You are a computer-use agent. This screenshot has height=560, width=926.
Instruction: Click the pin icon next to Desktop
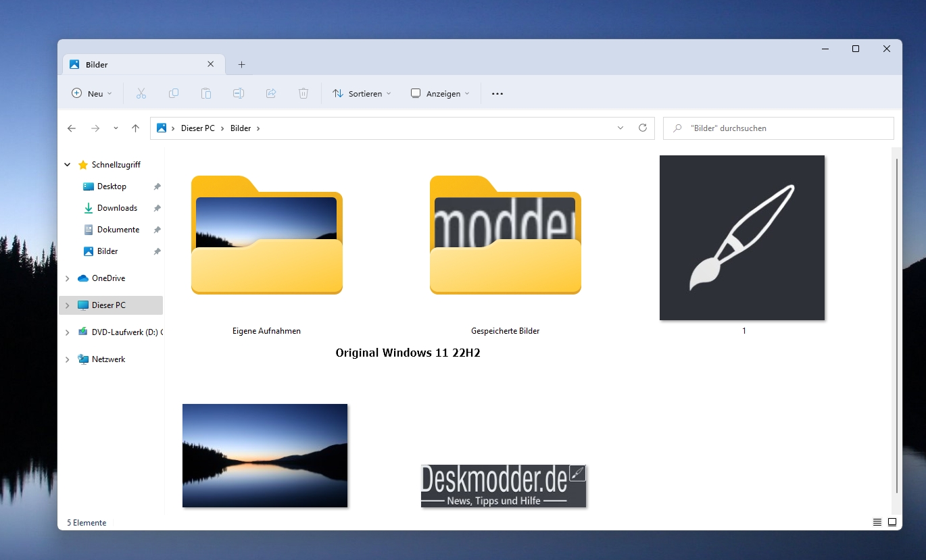tap(157, 186)
